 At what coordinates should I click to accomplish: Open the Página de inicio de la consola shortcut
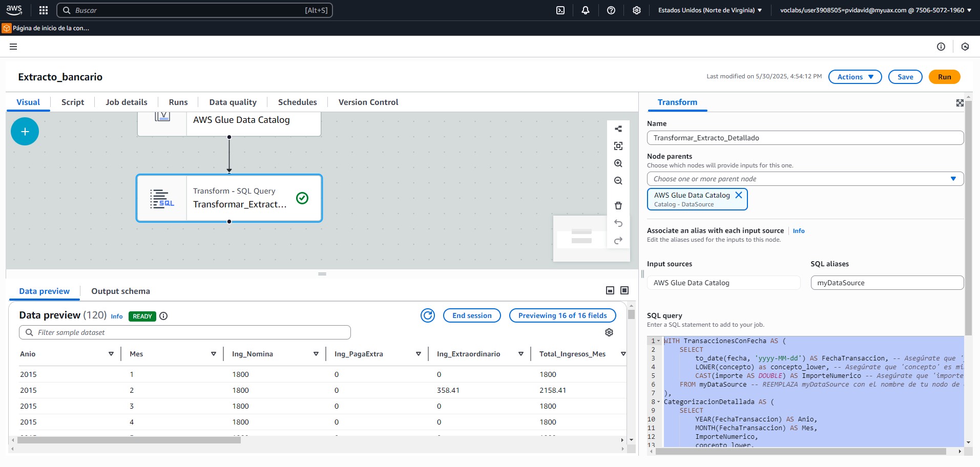[46, 28]
